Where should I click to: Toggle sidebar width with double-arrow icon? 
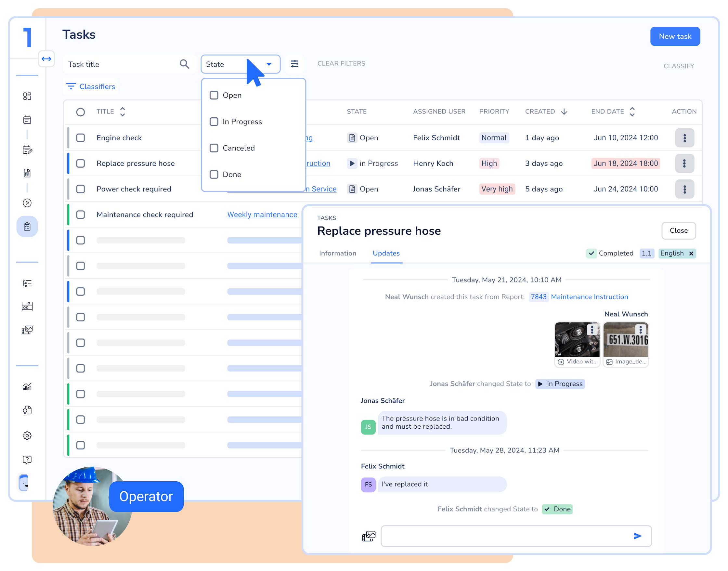(46, 59)
